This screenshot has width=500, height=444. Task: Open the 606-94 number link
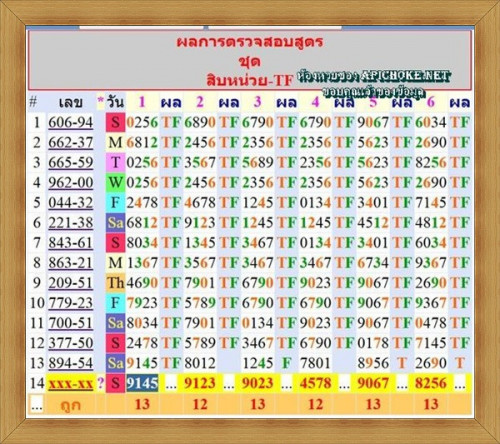coord(71,123)
